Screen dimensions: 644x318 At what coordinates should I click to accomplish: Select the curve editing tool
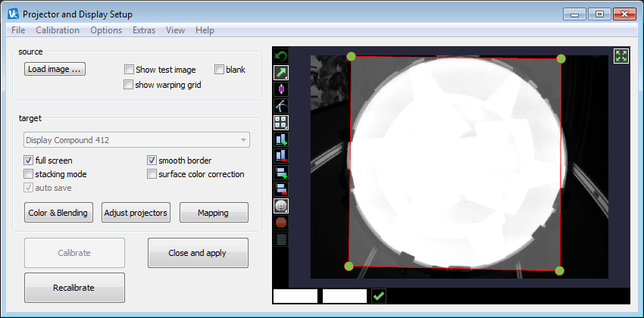pos(281,106)
